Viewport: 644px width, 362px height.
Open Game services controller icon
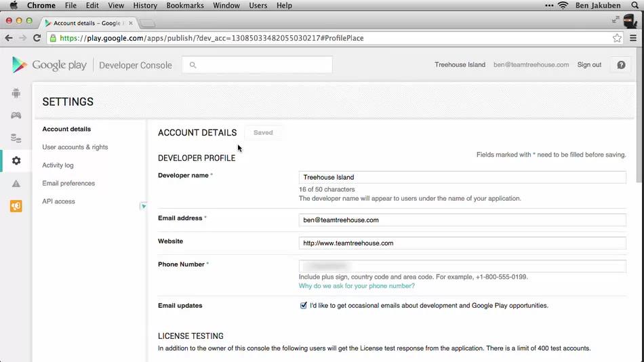(16, 115)
